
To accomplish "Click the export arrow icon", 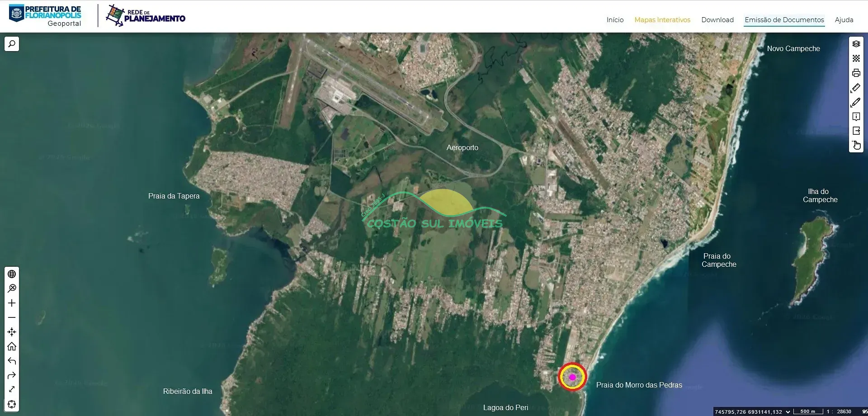I will pyautogui.click(x=856, y=131).
